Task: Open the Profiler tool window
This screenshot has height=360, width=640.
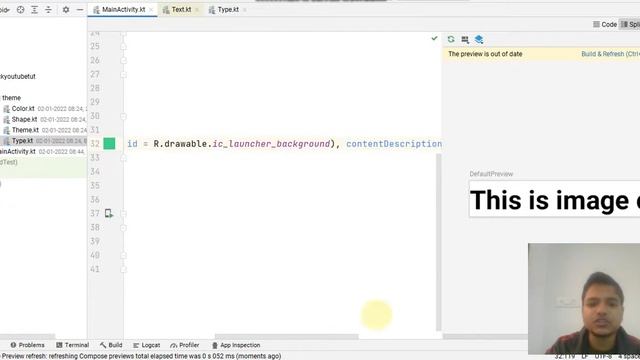Action: tap(185, 345)
